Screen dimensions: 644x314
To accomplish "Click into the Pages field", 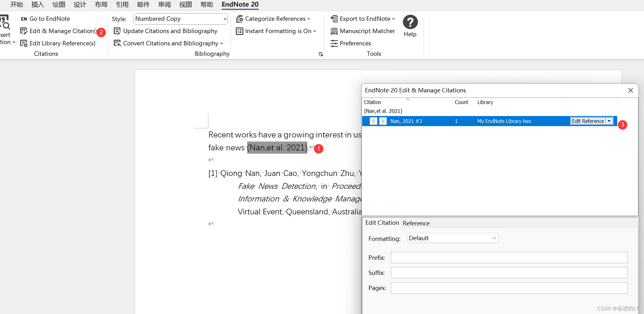I will tap(509, 288).
